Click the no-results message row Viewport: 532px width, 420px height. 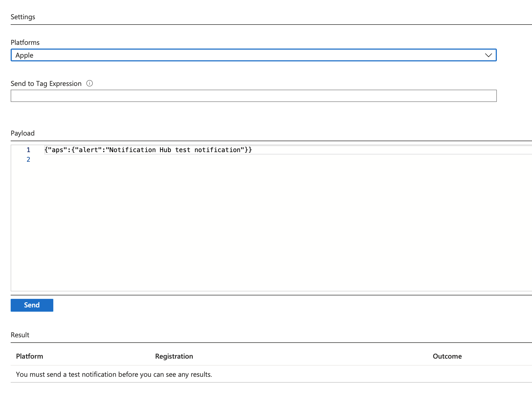[x=114, y=374]
